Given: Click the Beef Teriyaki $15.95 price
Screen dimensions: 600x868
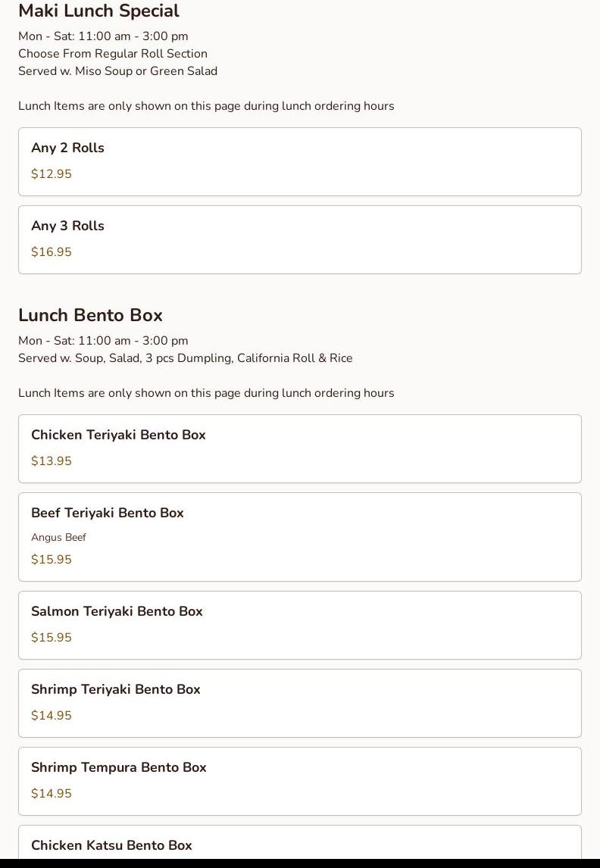Looking at the screenshot, I should click(52, 560).
